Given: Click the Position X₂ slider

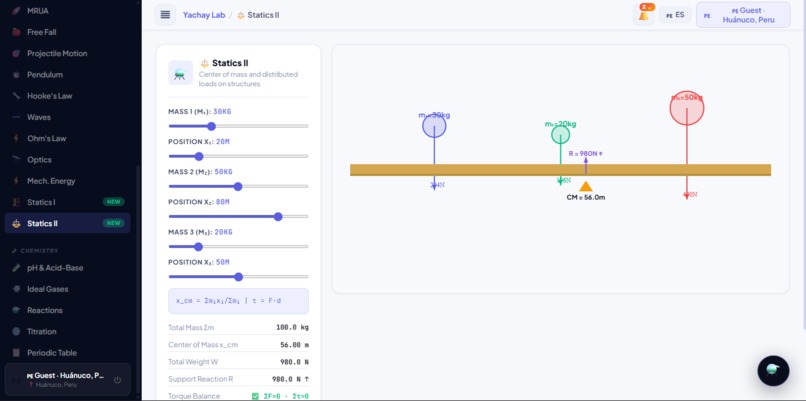Looking at the screenshot, I should point(239,216).
